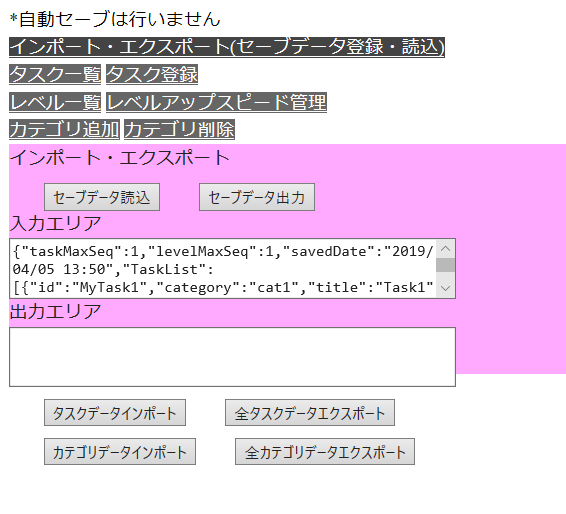Click the input area scrollbar down arrow
The image size is (566, 514).
(445, 288)
